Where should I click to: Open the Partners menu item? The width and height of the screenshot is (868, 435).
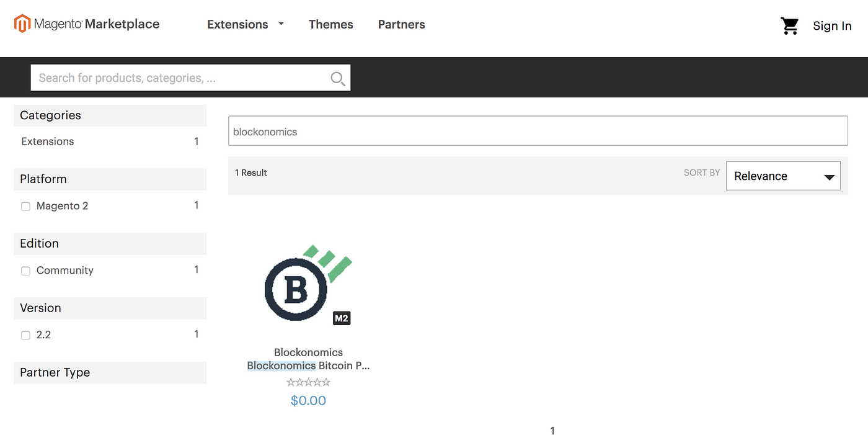click(x=402, y=24)
